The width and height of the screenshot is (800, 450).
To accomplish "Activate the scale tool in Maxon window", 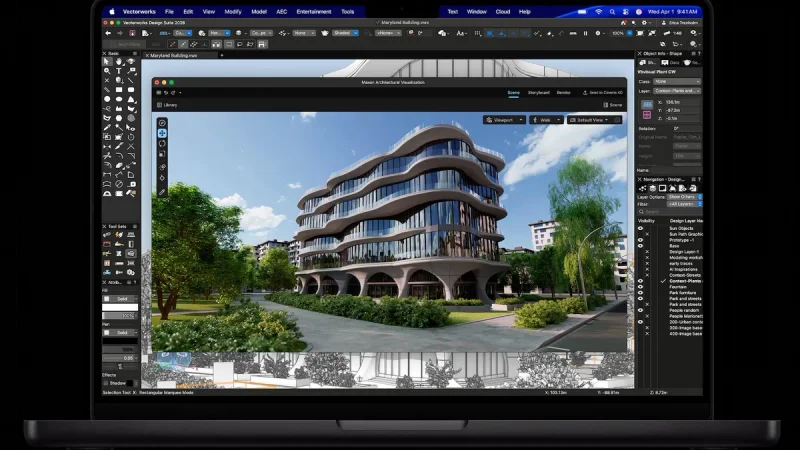I will (162, 154).
